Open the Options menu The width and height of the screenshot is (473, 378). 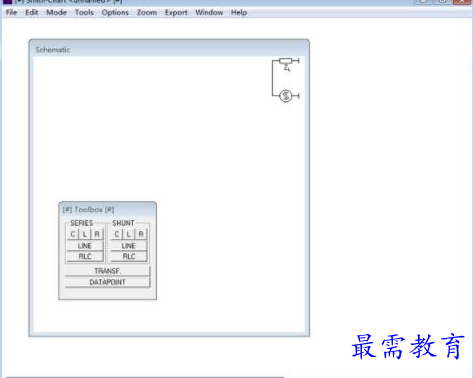coord(115,12)
